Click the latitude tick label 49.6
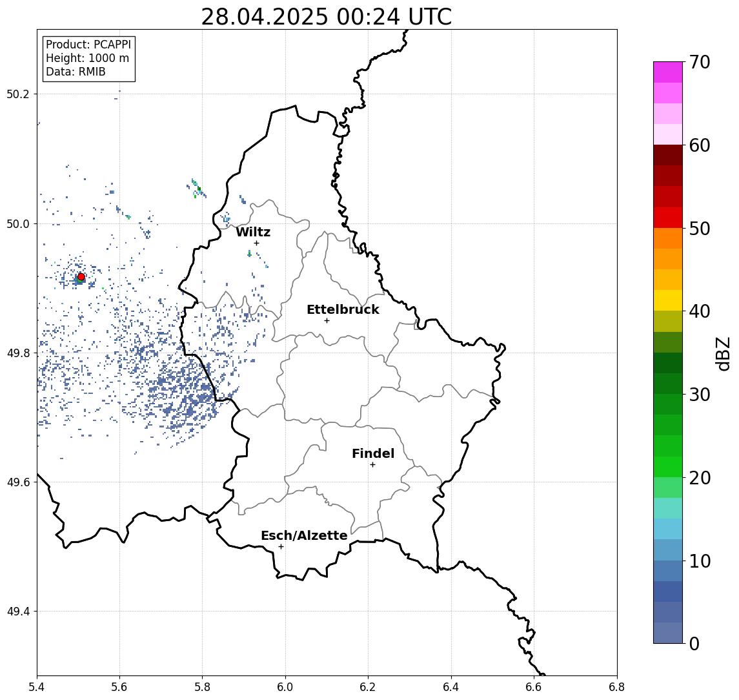Image resolution: width=739 pixels, height=700 pixels. tap(17, 482)
